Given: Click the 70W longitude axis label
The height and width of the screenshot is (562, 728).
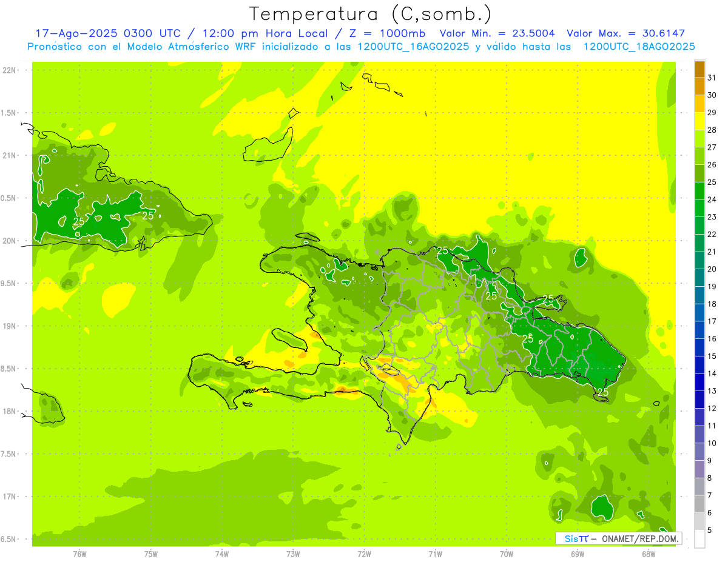Looking at the screenshot, I should (x=507, y=554).
